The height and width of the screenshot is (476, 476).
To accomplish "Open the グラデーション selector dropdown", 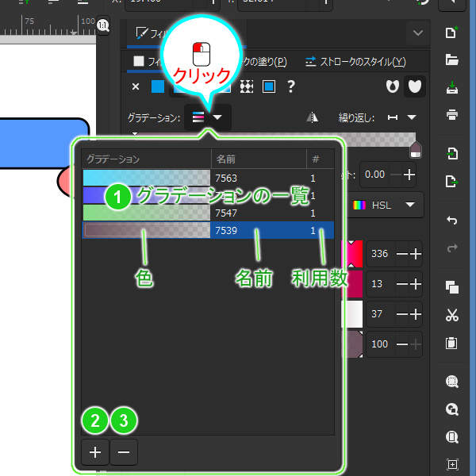I will tap(208, 117).
